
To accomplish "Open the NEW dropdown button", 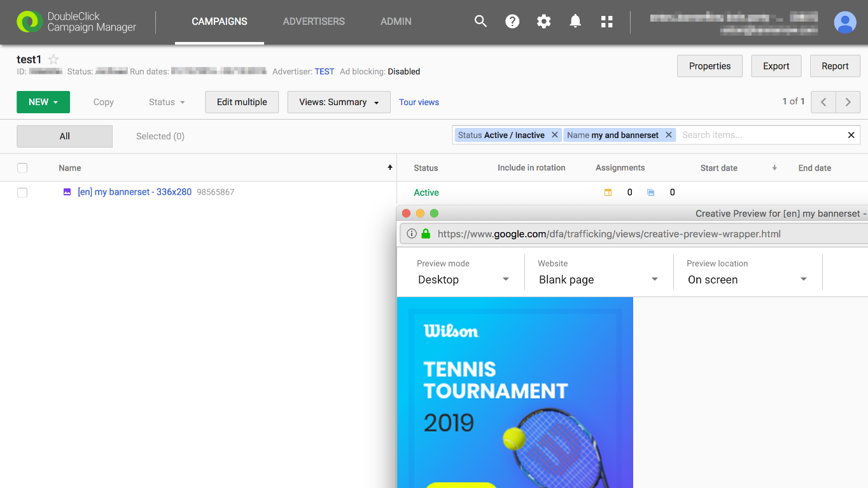I will coord(43,102).
